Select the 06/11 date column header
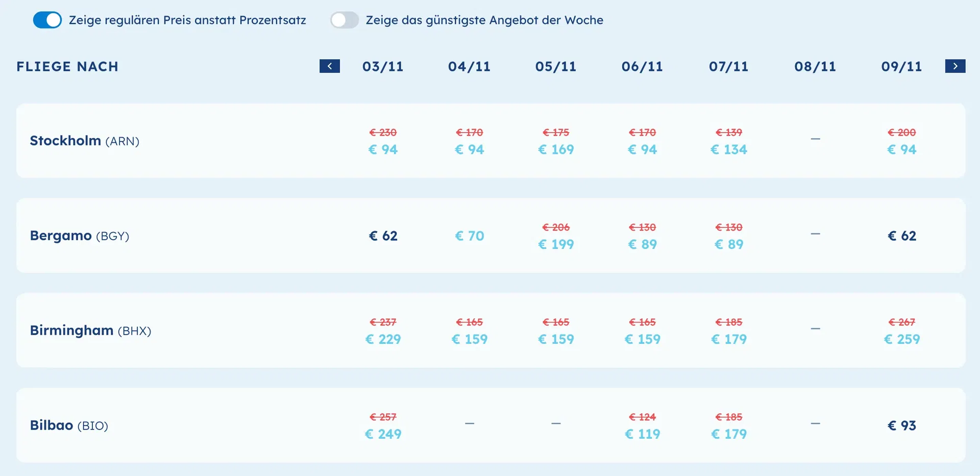 [x=642, y=66]
